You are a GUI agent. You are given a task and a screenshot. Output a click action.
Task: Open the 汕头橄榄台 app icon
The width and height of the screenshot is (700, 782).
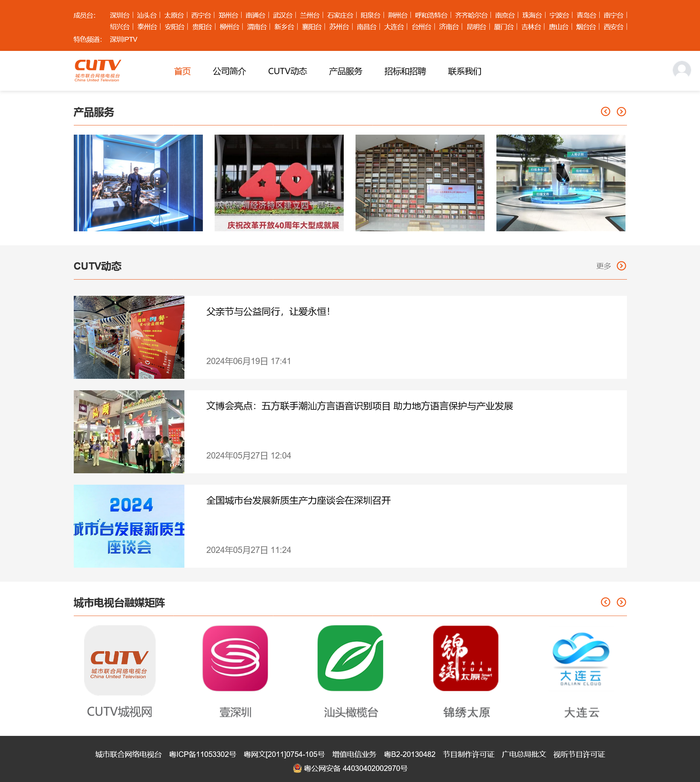(350, 658)
